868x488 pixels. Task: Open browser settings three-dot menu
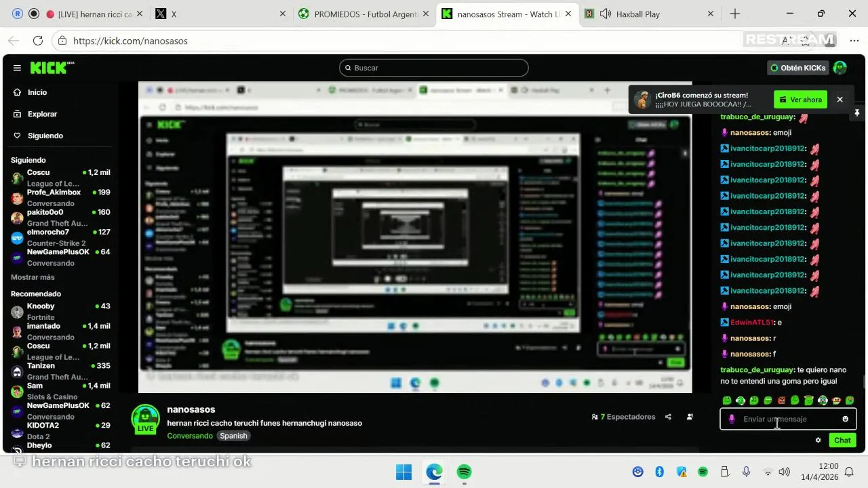pyautogui.click(x=854, y=41)
